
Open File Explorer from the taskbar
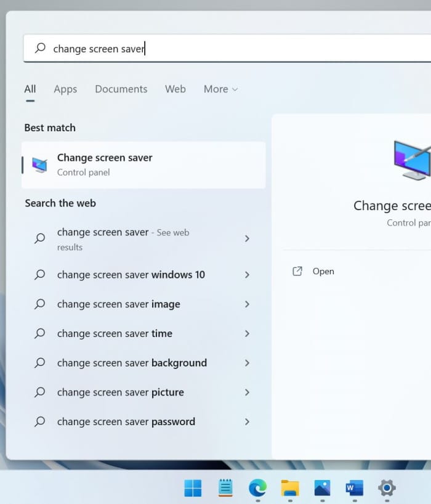[x=290, y=488]
